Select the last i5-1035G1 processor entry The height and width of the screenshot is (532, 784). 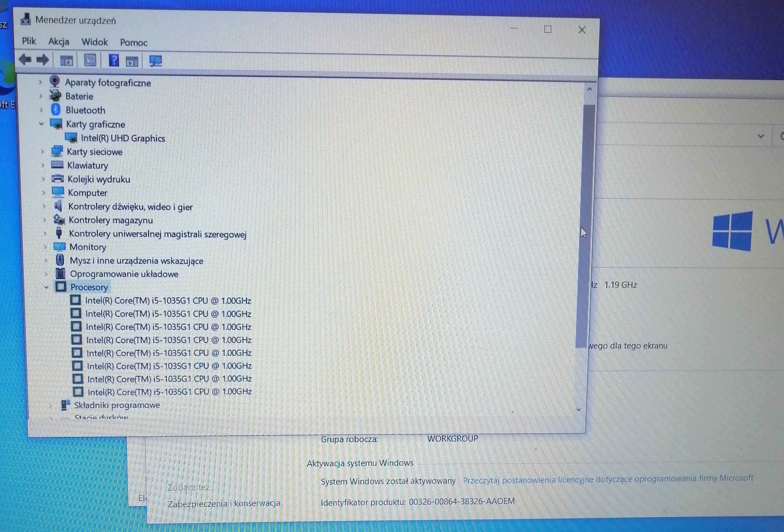(x=170, y=392)
